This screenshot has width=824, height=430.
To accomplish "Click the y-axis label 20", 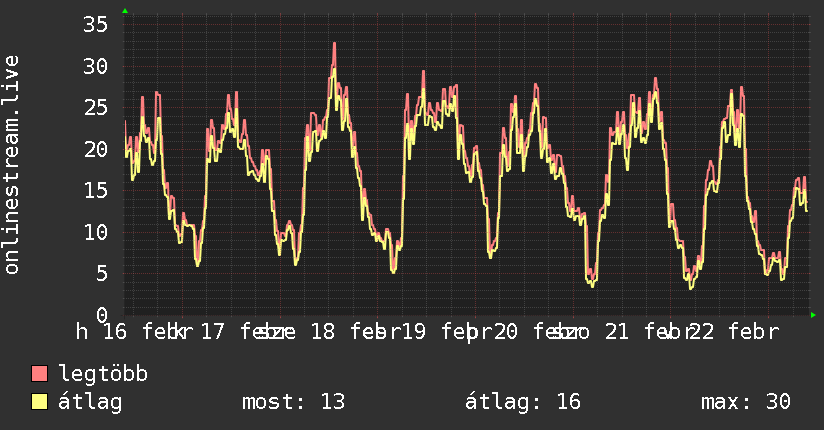I will pos(95,149).
